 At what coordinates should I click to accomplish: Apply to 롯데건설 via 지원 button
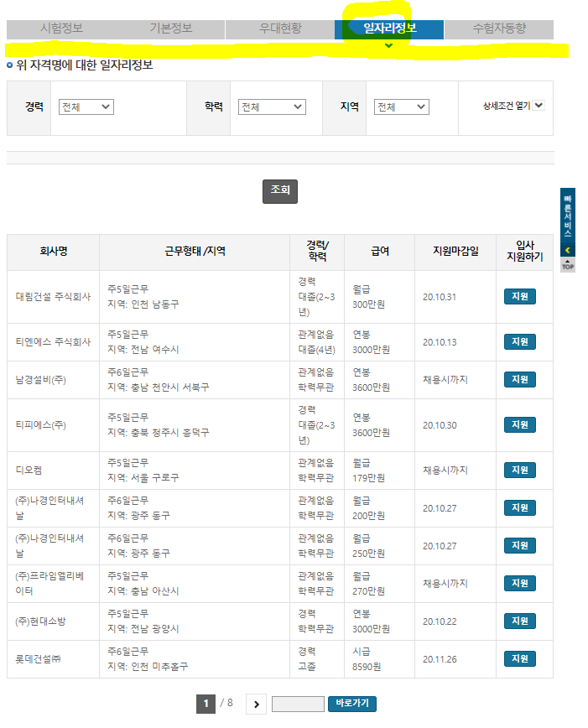tap(520, 658)
